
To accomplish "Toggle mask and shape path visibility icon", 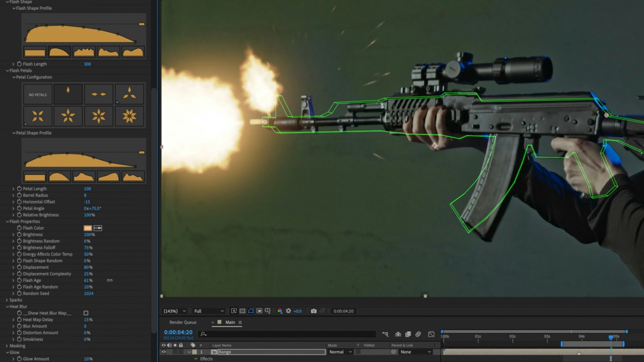I will tap(251, 311).
